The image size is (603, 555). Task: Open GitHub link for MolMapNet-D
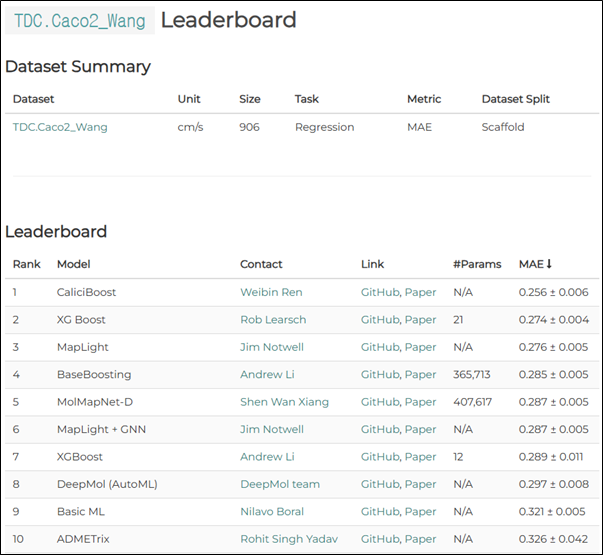pos(379,402)
